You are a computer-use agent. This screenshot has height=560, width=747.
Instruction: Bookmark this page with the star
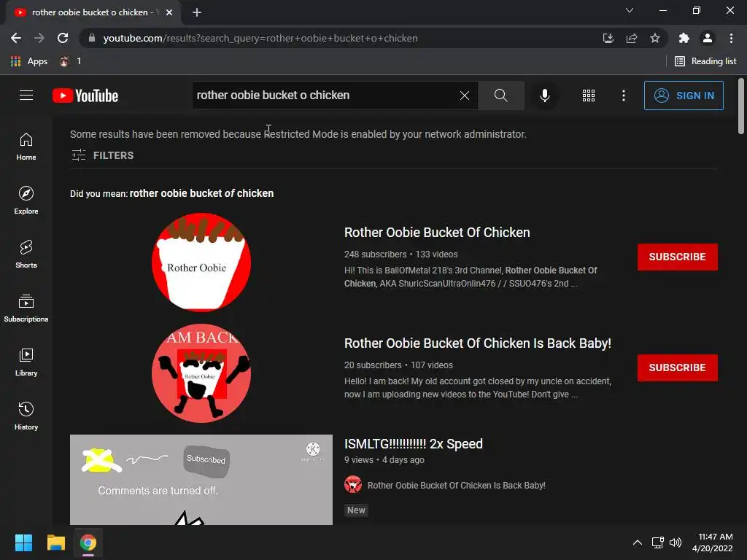click(x=655, y=38)
